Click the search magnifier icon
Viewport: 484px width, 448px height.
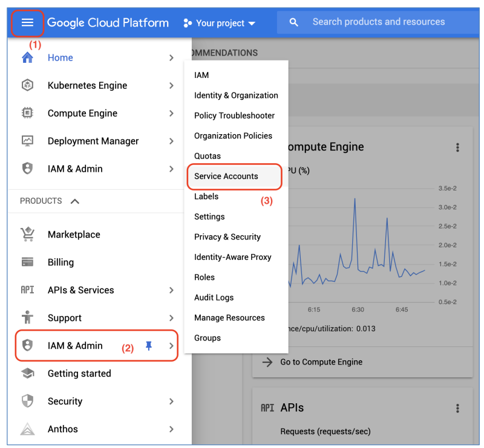point(293,22)
